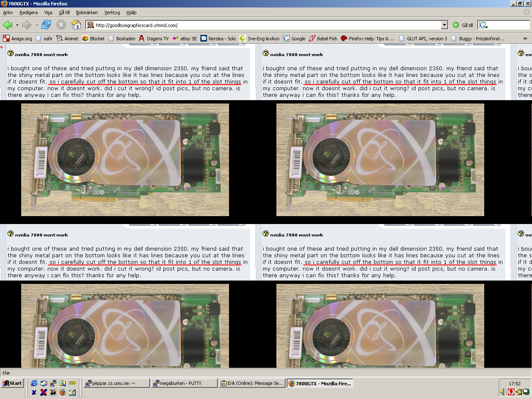This screenshot has width=532, height=399.
Task: Open the Visa menu
Action: 48,12
